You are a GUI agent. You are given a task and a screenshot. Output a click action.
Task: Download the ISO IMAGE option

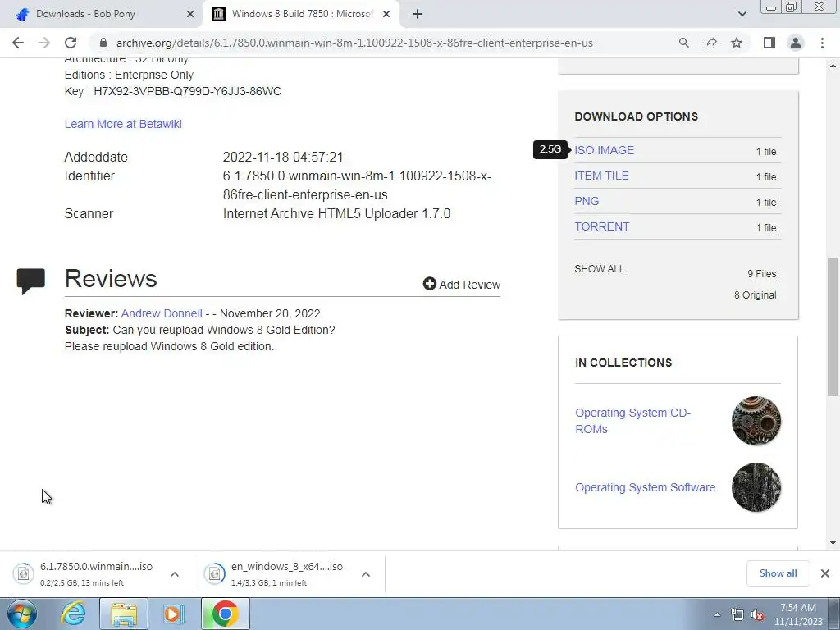pyautogui.click(x=605, y=150)
